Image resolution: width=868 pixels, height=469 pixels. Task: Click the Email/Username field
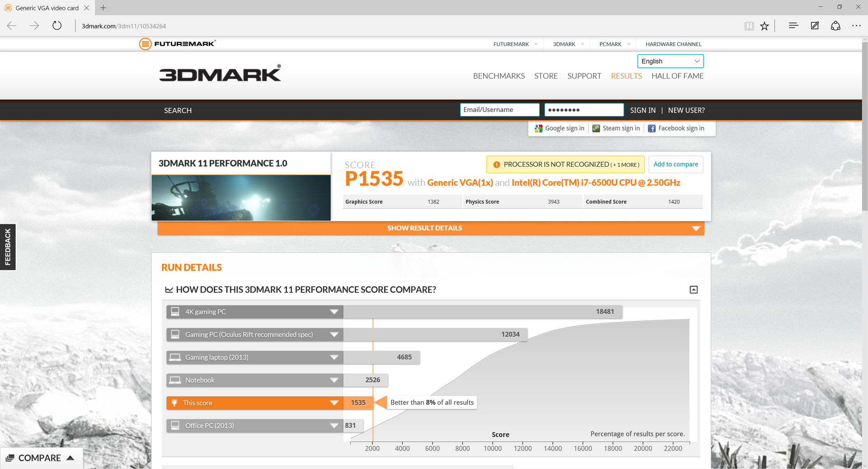coord(500,110)
